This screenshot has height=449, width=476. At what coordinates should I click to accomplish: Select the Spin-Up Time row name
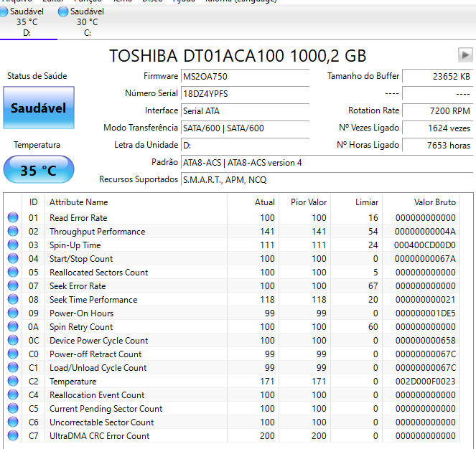75,245
